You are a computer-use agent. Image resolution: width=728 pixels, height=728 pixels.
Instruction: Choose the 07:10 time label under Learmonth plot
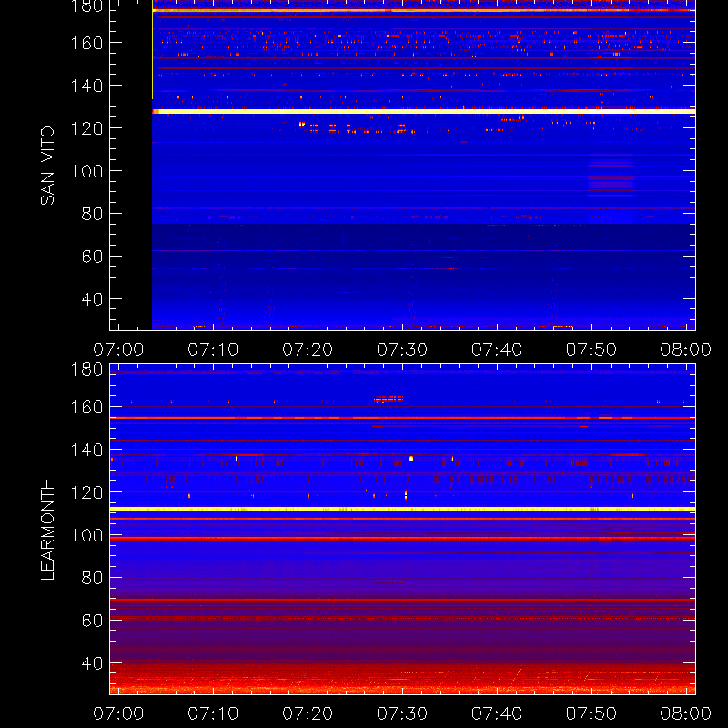tap(213, 713)
